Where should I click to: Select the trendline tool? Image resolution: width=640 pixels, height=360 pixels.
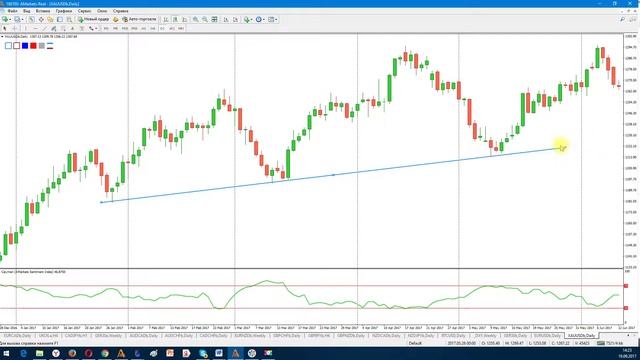coord(44,29)
